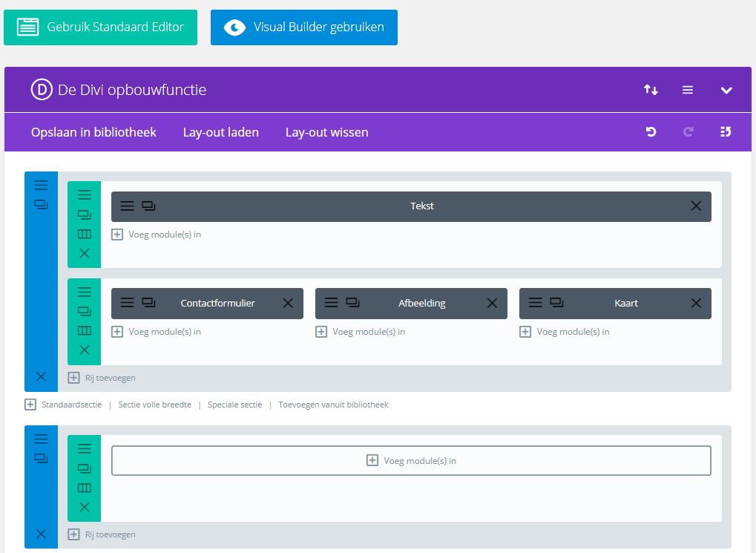The height and width of the screenshot is (553, 756).
Task: Reorder layout using the up-down arrows icon
Action: (651, 89)
